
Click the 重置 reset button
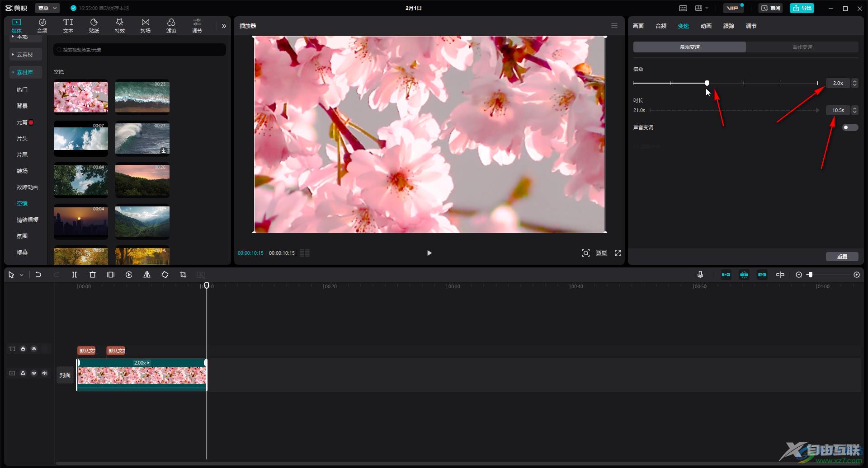(x=842, y=257)
